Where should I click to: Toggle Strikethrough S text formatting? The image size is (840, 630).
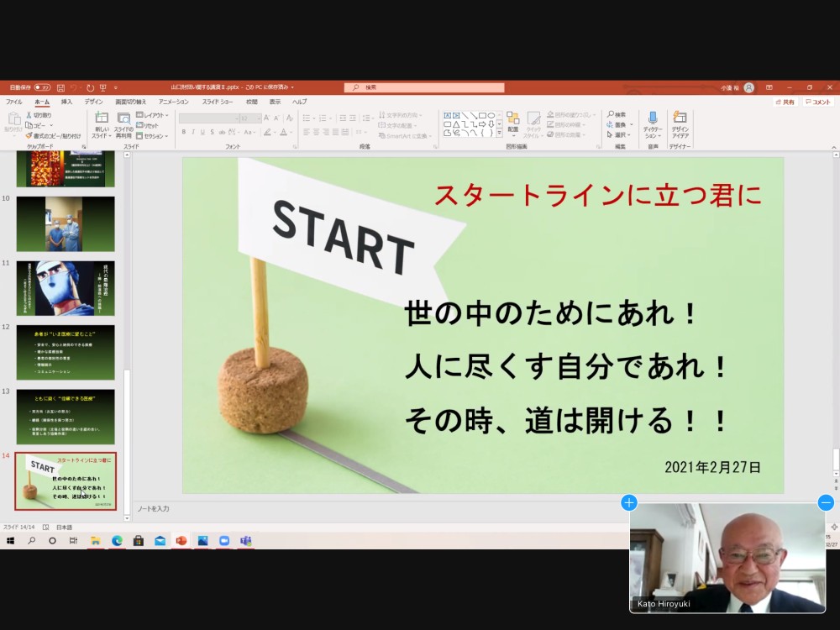[x=213, y=132]
